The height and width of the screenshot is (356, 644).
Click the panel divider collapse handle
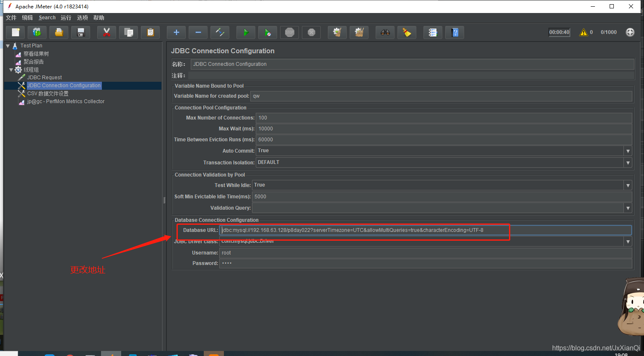pos(164,200)
